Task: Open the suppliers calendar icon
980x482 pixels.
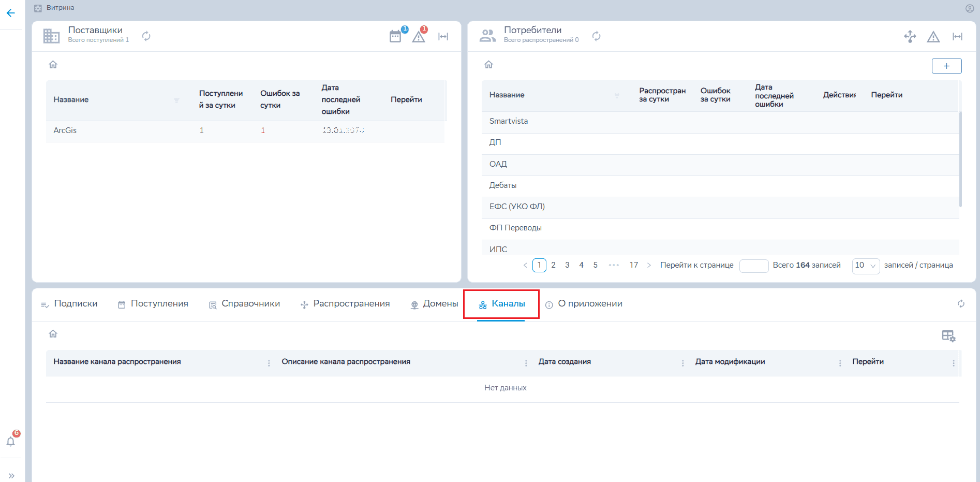Action: click(x=395, y=36)
